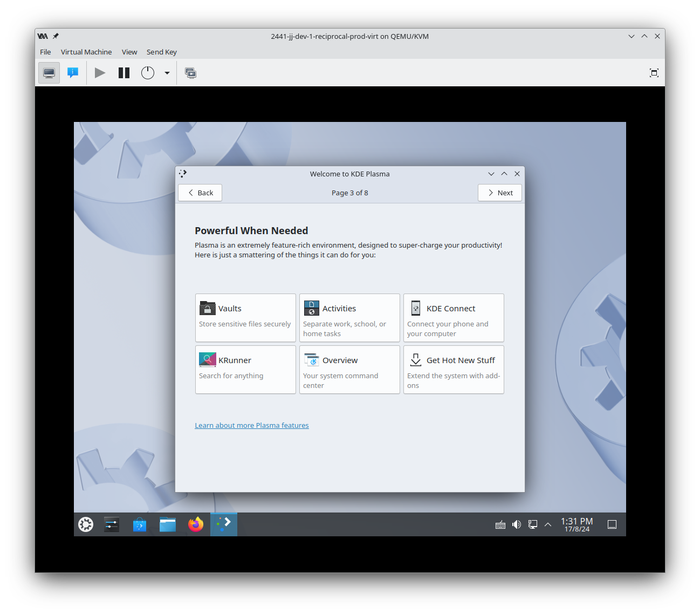
Task: Click the Page 3 of 8 indicator
Action: 350,193
